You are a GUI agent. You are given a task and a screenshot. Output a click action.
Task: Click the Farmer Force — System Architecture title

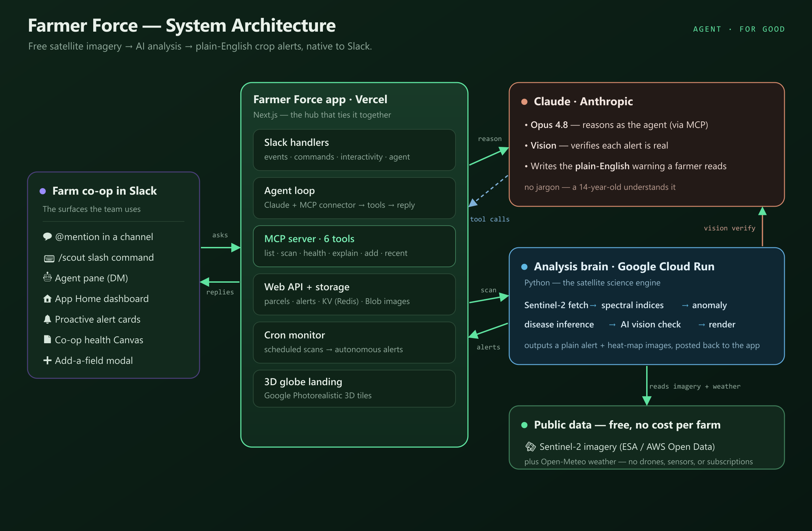point(182,26)
